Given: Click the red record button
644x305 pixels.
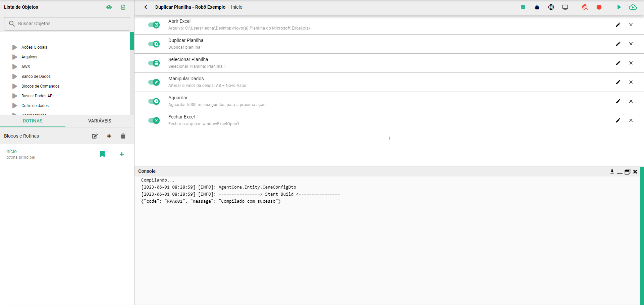Looking at the screenshot, I should coord(599,7).
